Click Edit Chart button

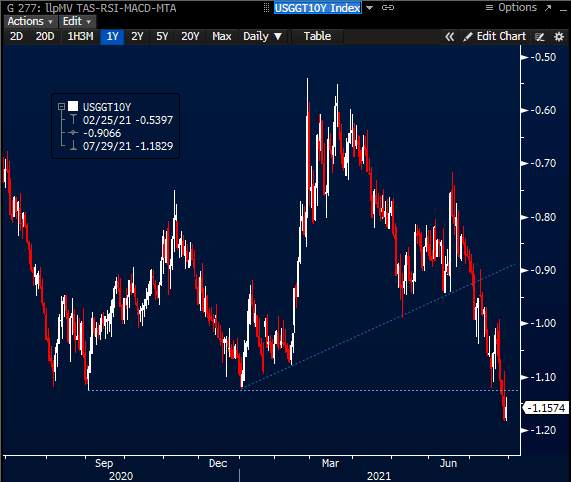495,36
